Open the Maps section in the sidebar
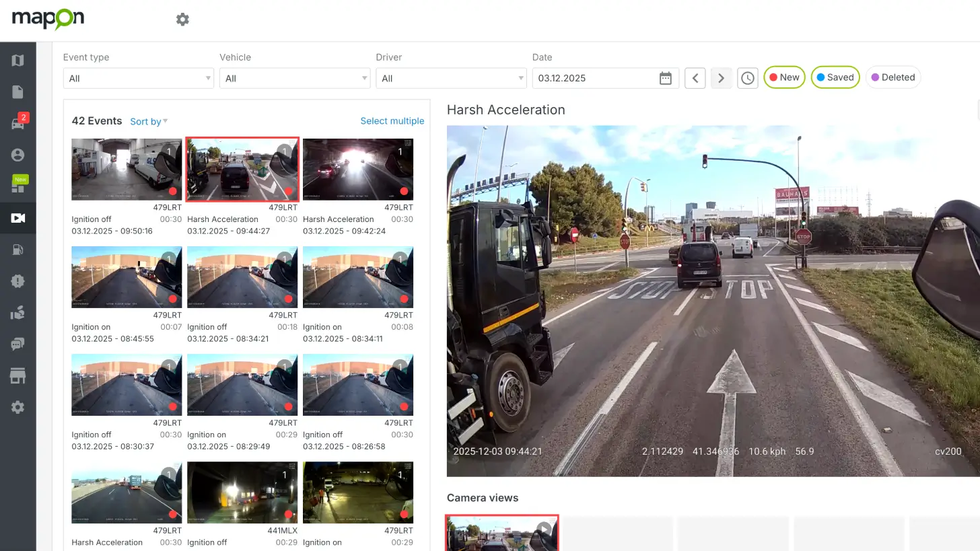Viewport: 980px width, 551px height. [17, 60]
